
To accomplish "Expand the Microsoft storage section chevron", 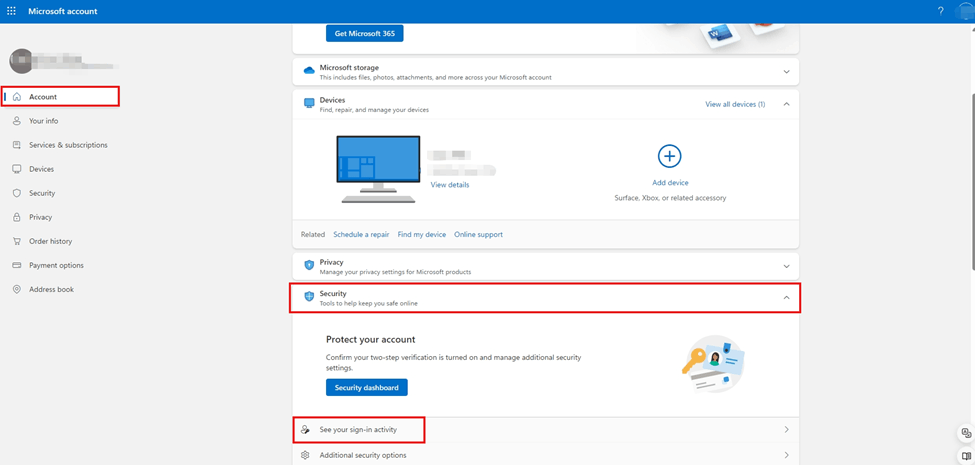I will tap(787, 72).
